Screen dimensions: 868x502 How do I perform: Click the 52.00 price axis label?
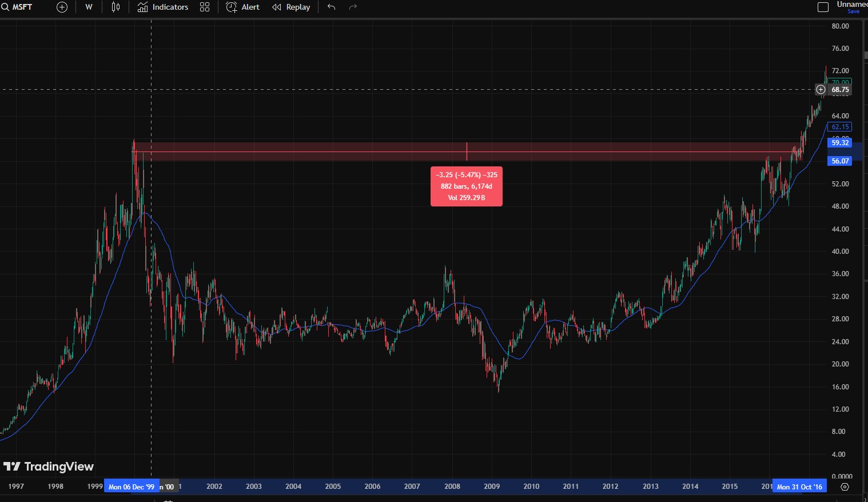point(840,184)
